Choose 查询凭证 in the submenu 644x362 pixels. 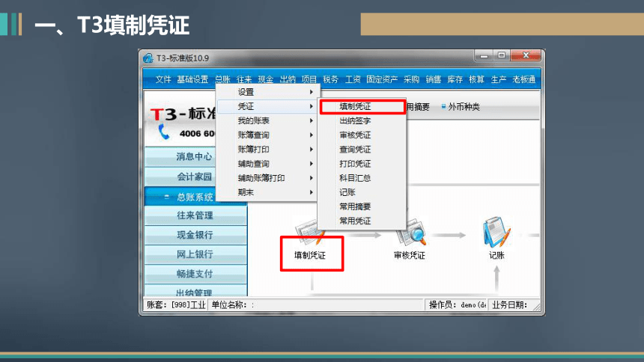(x=362, y=150)
